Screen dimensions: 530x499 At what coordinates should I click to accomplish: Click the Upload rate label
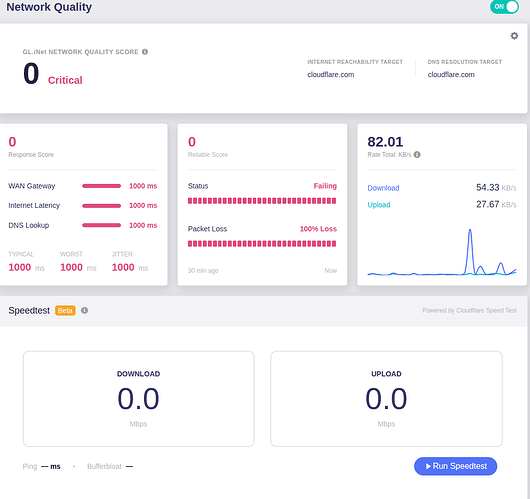coord(379,205)
